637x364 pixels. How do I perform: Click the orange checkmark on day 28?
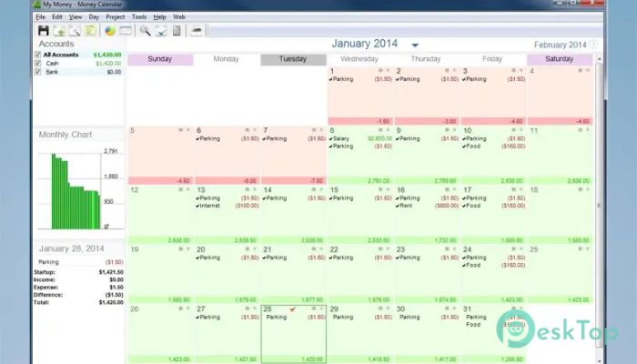click(292, 309)
